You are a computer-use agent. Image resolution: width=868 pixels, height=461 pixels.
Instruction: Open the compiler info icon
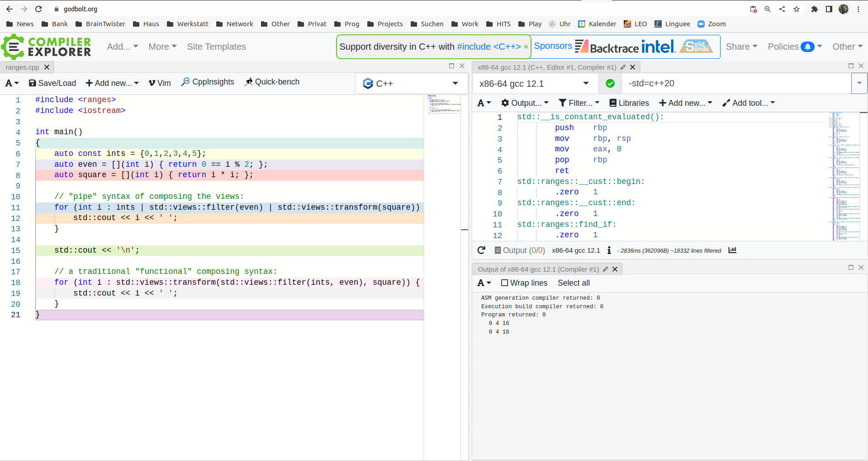pyautogui.click(x=609, y=250)
